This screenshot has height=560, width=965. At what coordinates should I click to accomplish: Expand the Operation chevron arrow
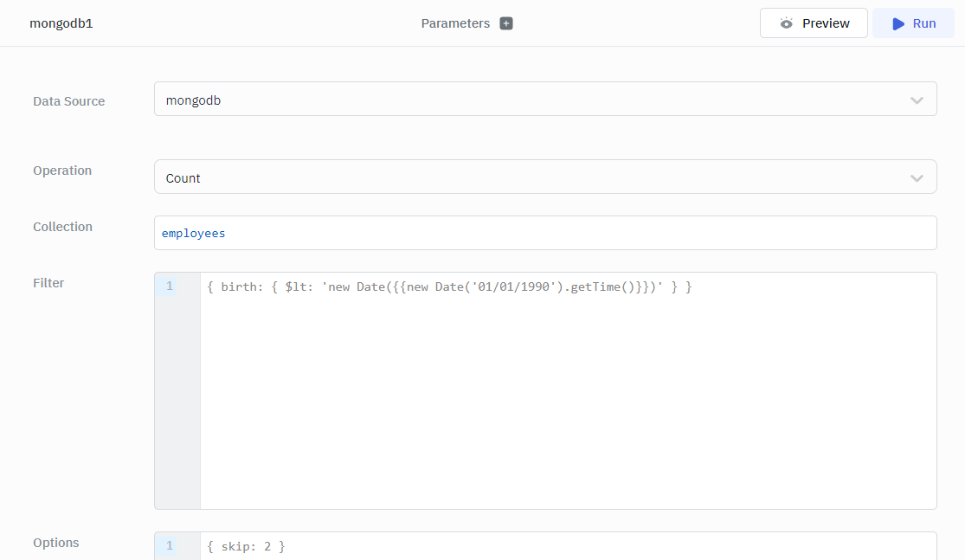pos(917,178)
